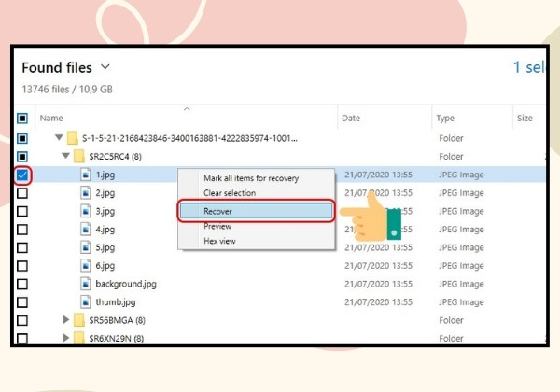Sort by the Size column header
Image resolution: width=560 pixels, height=392 pixels.
tap(525, 119)
